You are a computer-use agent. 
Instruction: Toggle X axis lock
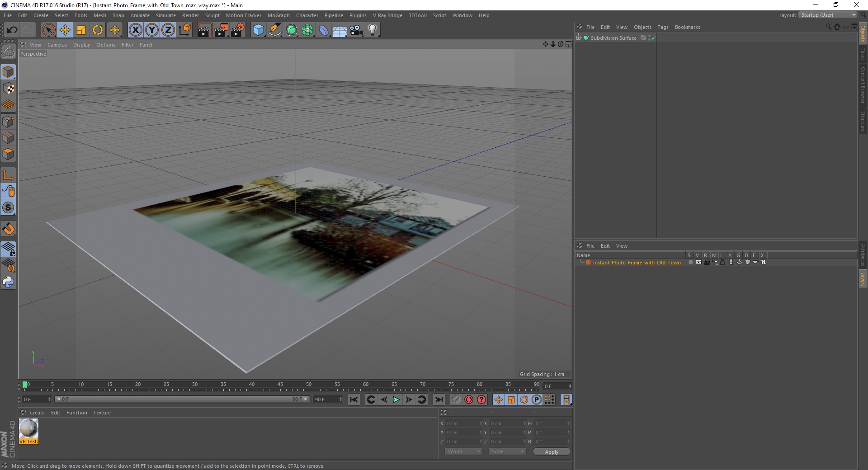(x=135, y=30)
